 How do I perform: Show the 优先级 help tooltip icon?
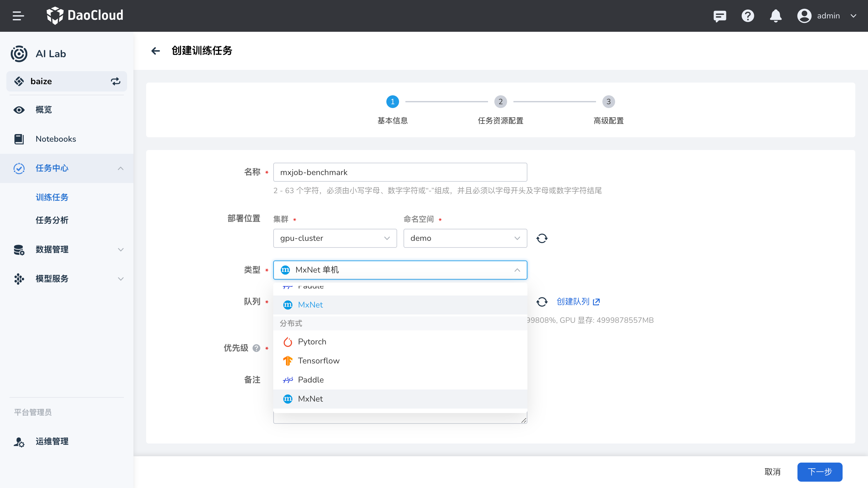[256, 349]
